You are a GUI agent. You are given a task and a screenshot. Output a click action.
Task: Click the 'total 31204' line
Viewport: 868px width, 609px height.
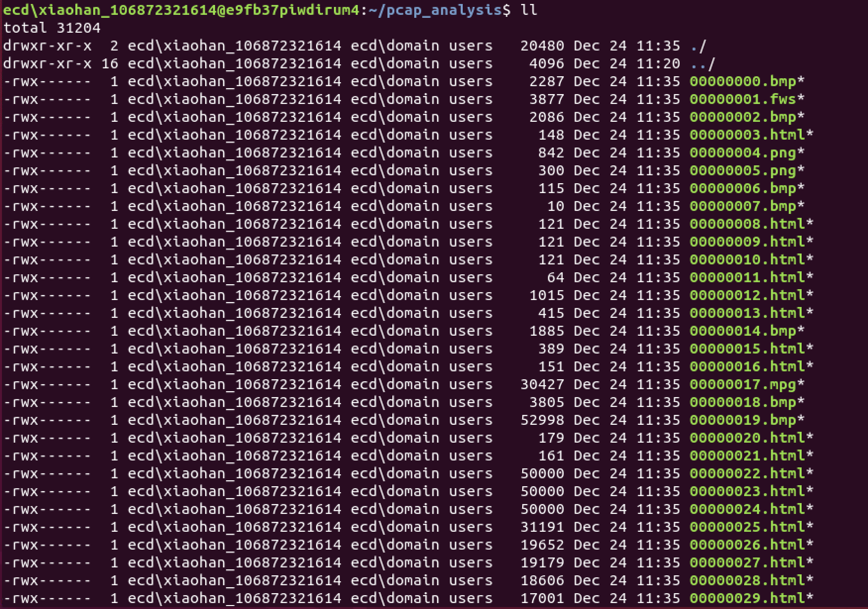(x=52, y=28)
